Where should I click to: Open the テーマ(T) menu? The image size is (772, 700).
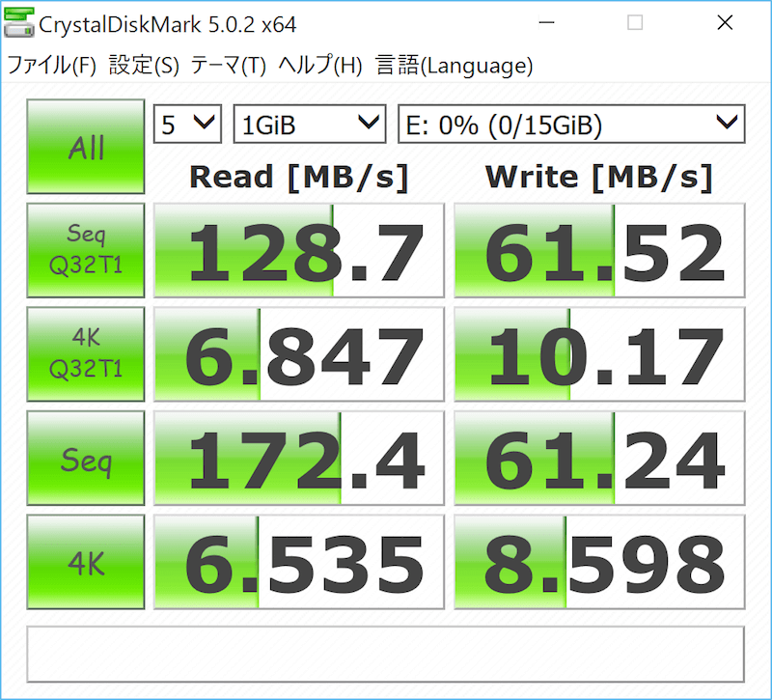228,66
